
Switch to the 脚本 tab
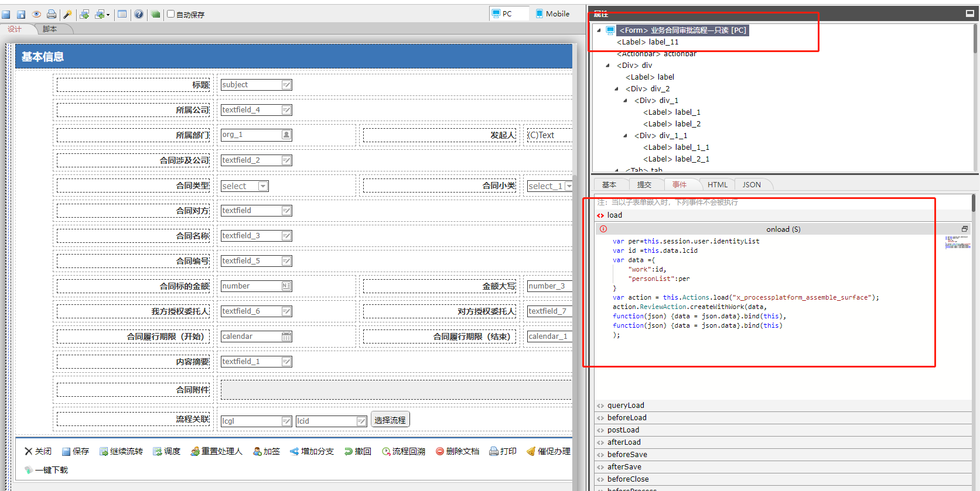coord(50,29)
